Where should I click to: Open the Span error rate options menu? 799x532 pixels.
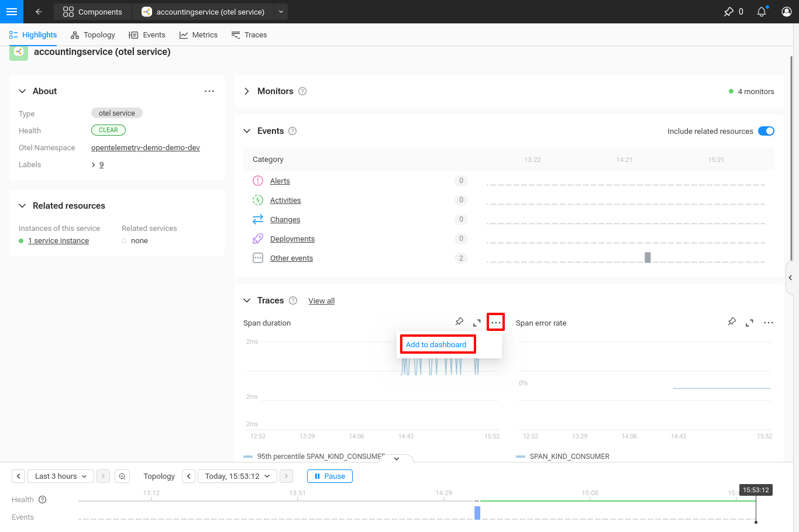768,322
